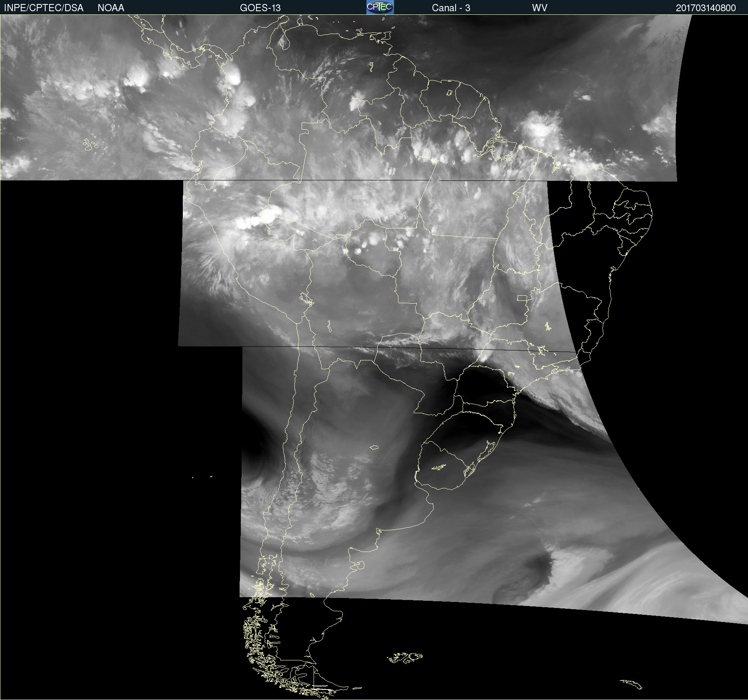Click the 'Canal - 3' channel label
Image resolution: width=748 pixels, height=700 pixels.
(451, 8)
